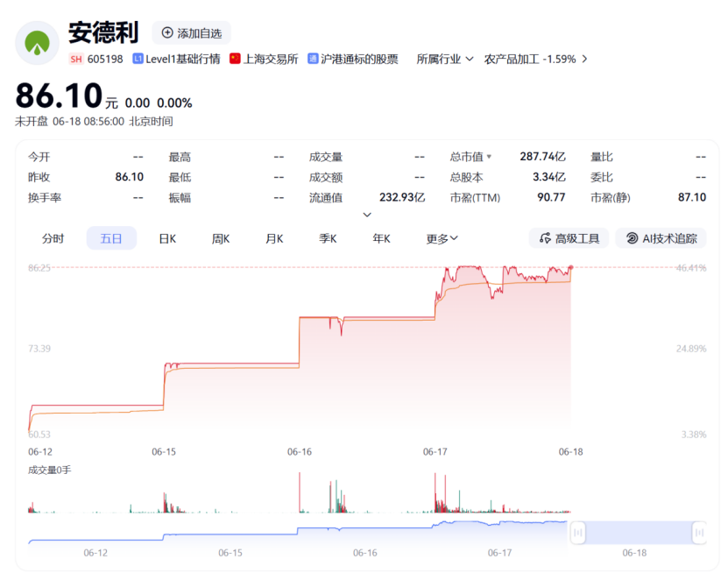Click the 沪港通标的股票 label
Viewport: 728px width, 580px height.
pyautogui.click(x=359, y=59)
